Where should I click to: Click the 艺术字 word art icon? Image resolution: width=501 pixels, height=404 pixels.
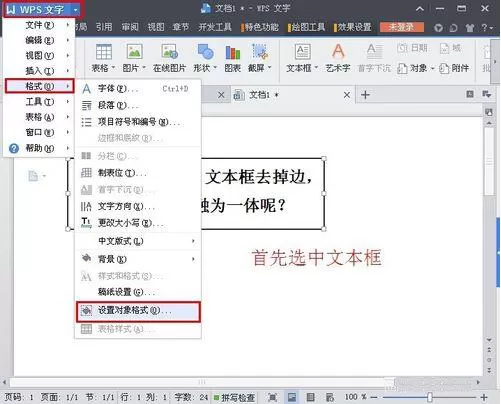(x=338, y=51)
